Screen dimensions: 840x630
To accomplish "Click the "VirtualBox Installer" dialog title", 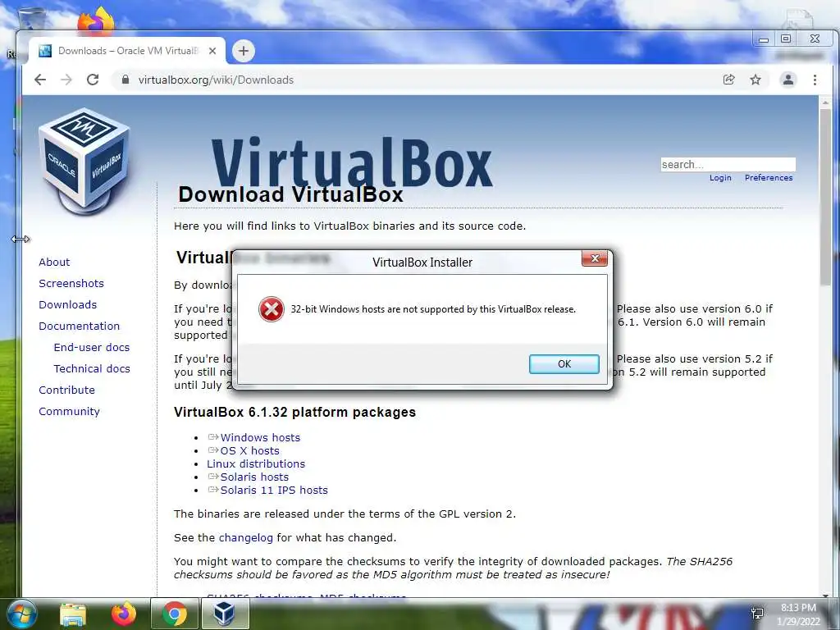I will (x=422, y=262).
